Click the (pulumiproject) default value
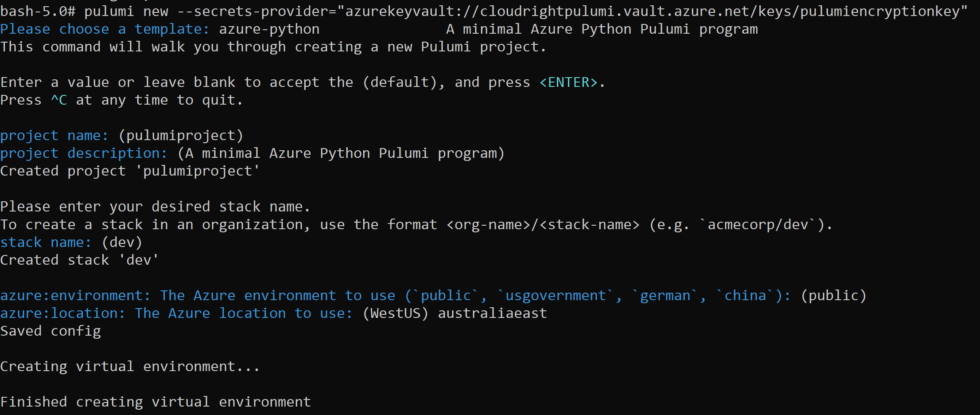980x415 pixels. coord(181,136)
